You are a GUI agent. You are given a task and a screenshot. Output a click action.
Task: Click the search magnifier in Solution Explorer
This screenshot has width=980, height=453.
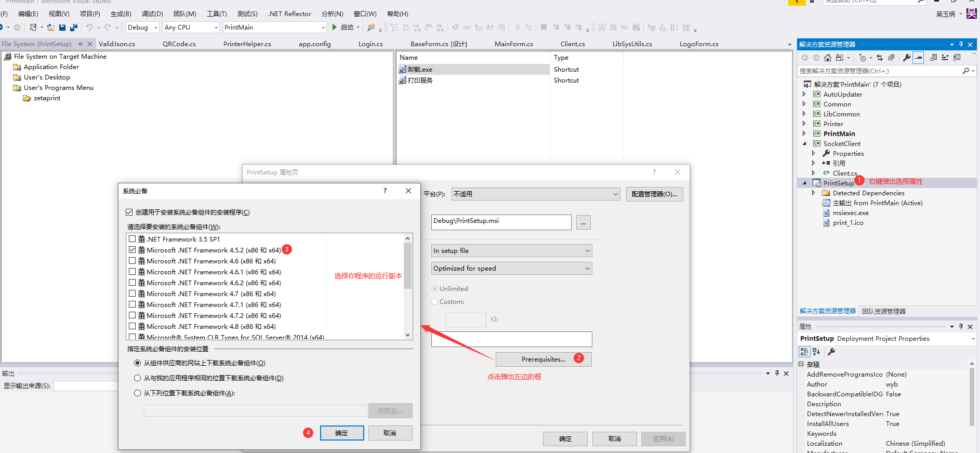[x=965, y=71]
